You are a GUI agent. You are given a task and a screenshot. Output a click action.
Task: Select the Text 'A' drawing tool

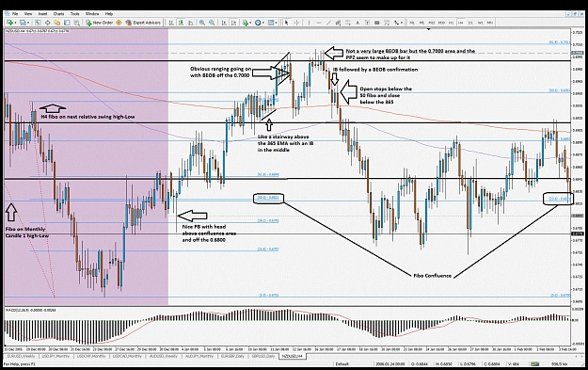[x=358, y=23]
